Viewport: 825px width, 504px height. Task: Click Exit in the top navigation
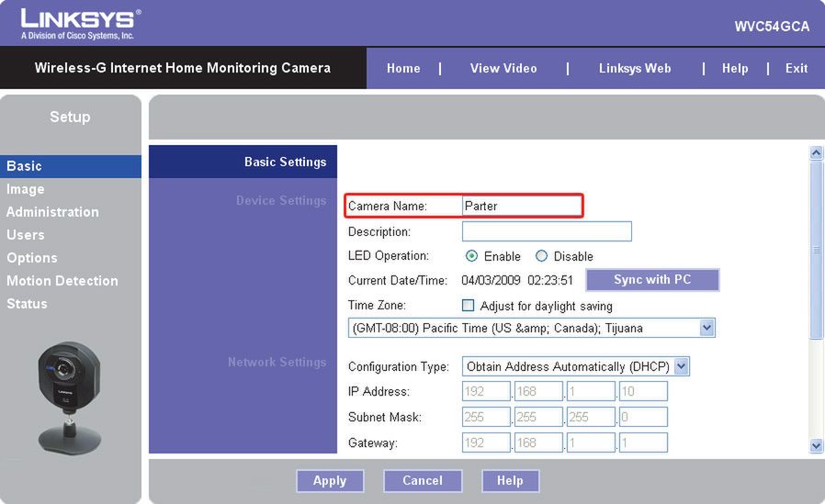pos(797,68)
